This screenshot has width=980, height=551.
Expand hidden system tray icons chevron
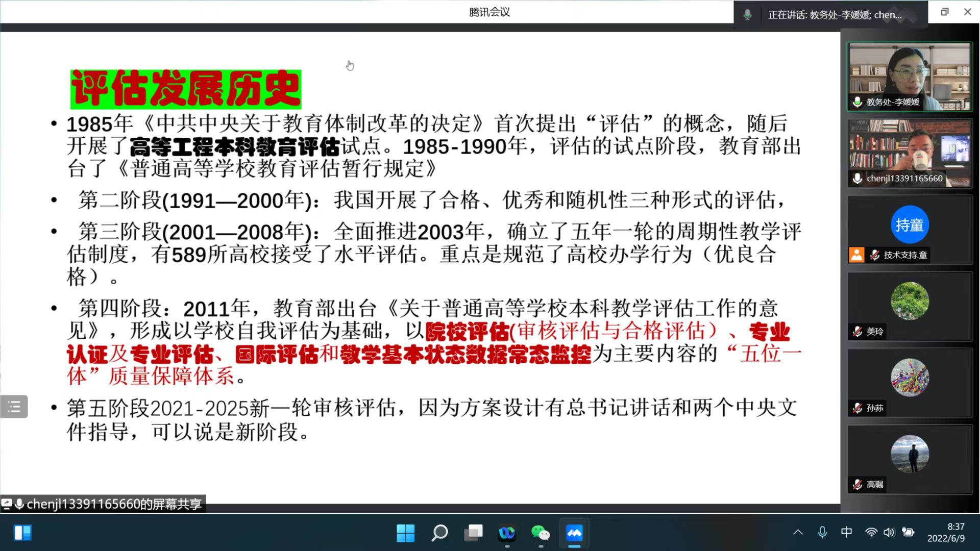798,533
